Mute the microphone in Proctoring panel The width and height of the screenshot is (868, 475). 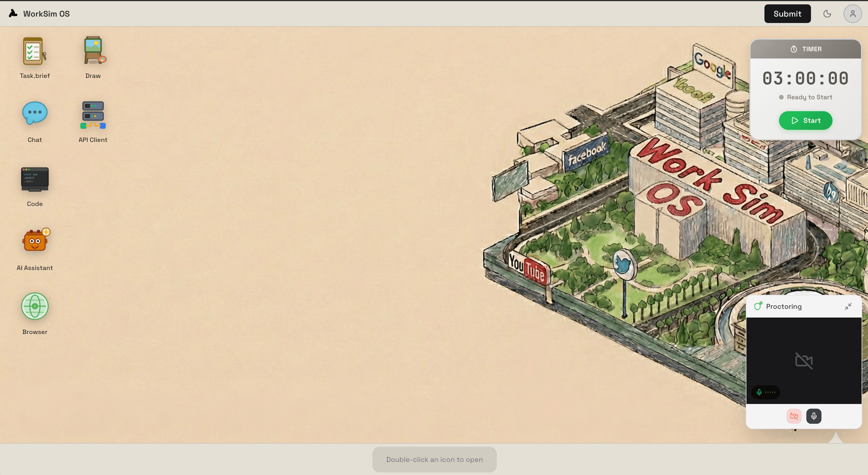click(x=813, y=416)
